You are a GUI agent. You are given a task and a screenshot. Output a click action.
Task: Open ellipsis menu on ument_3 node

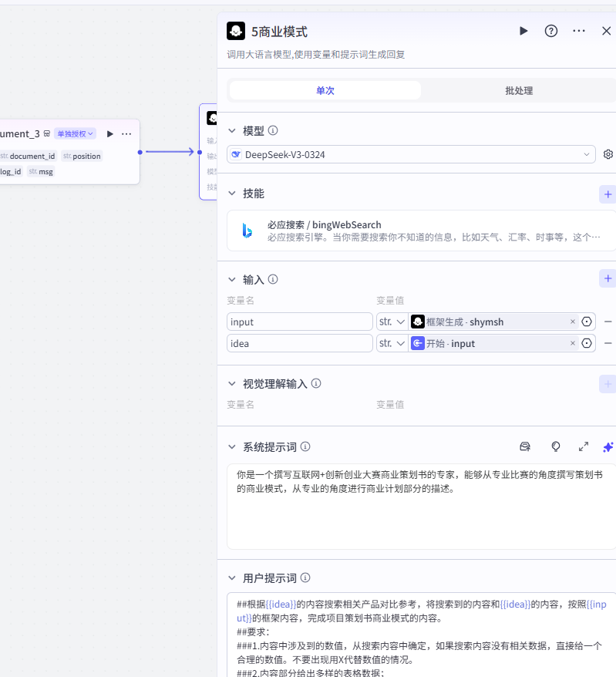[x=126, y=134]
